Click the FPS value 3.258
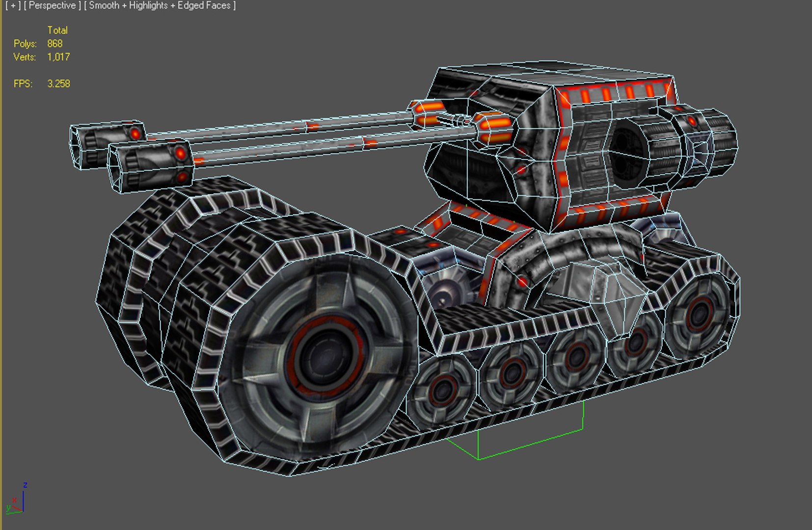 [58, 84]
